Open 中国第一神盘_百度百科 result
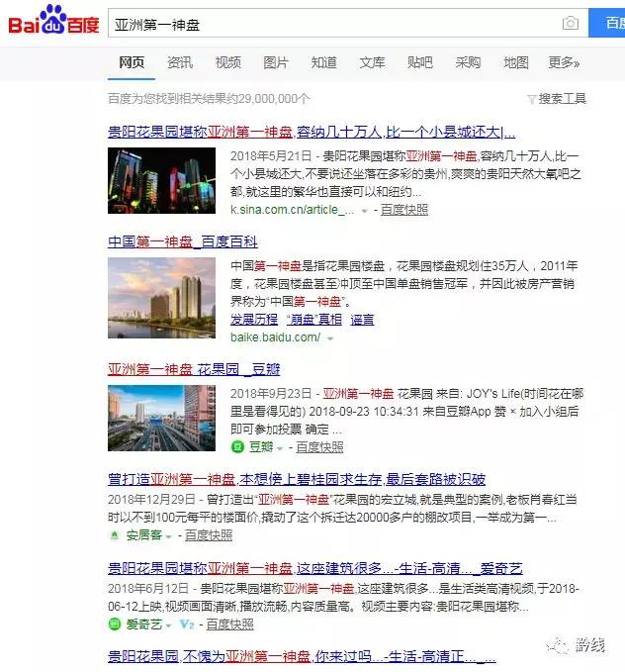The height and width of the screenshot is (672, 625). coord(183,242)
